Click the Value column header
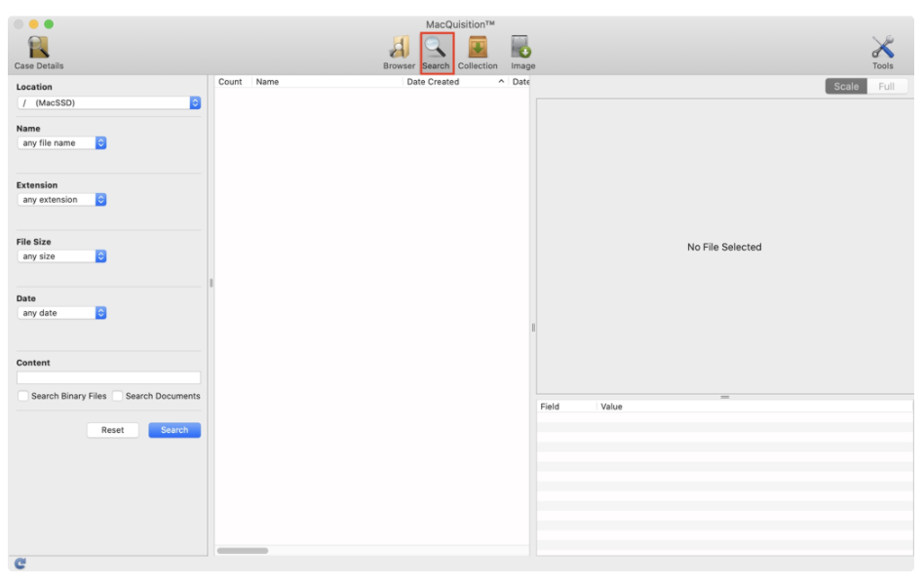The height and width of the screenshot is (587, 924). [754, 407]
